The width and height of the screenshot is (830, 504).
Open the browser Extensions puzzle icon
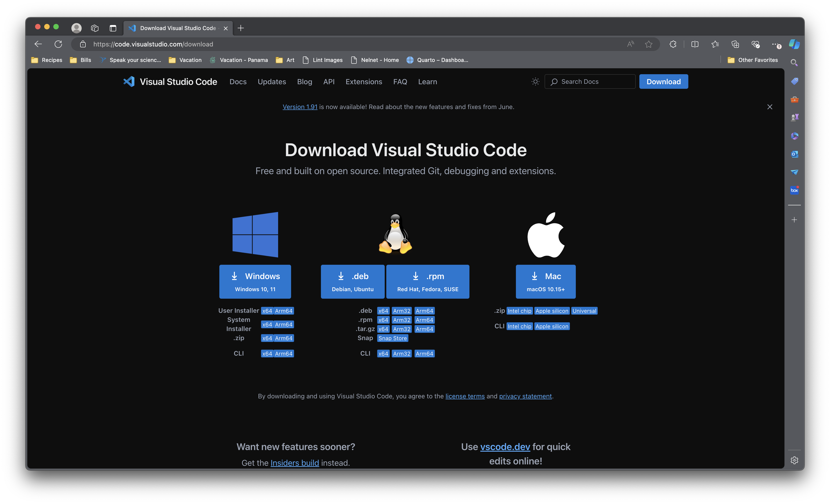(x=673, y=44)
